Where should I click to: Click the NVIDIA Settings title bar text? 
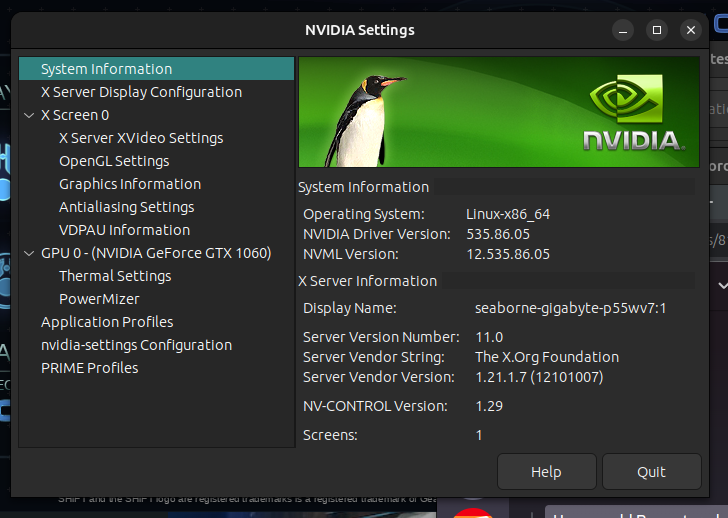[359, 30]
